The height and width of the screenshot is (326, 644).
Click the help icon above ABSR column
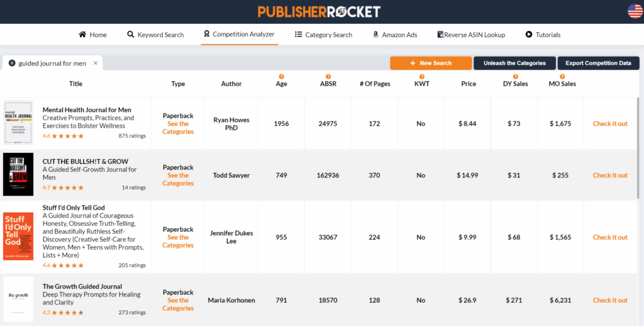tap(328, 76)
